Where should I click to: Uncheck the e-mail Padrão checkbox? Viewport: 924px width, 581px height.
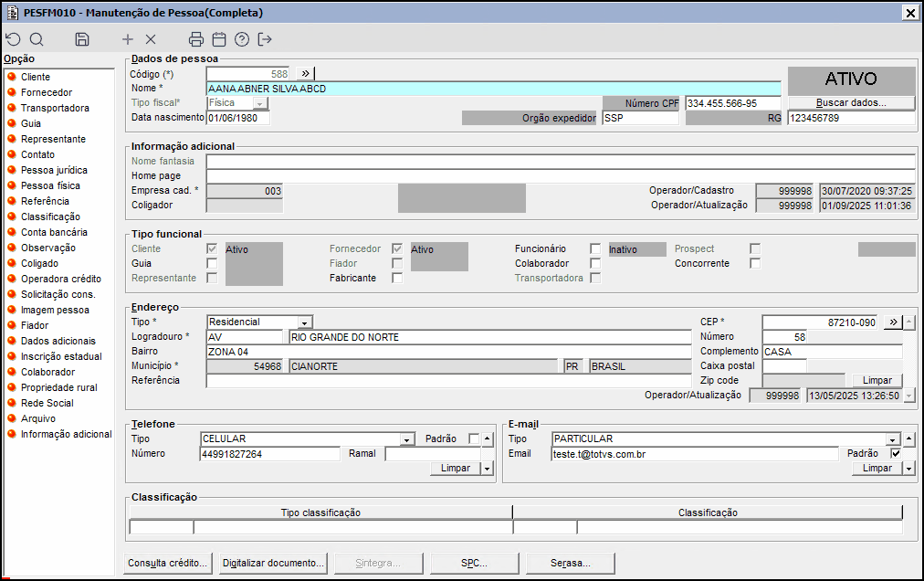[896, 453]
